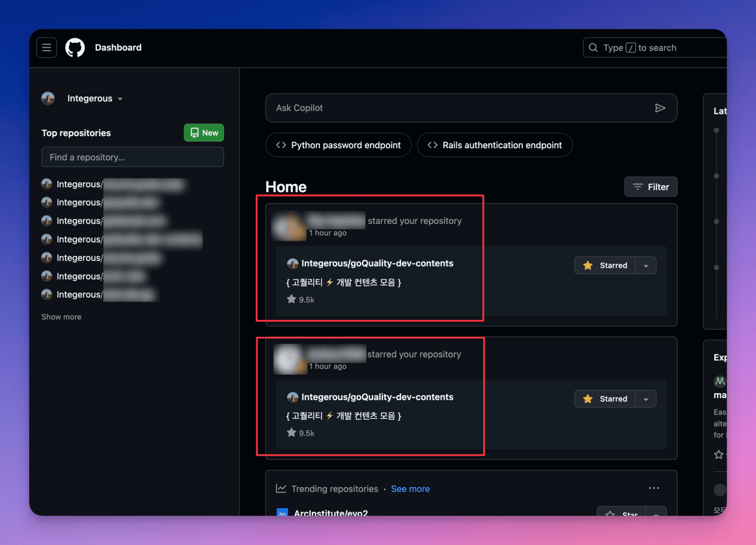Open the Dashboard title link
The height and width of the screenshot is (545, 756).
118,48
